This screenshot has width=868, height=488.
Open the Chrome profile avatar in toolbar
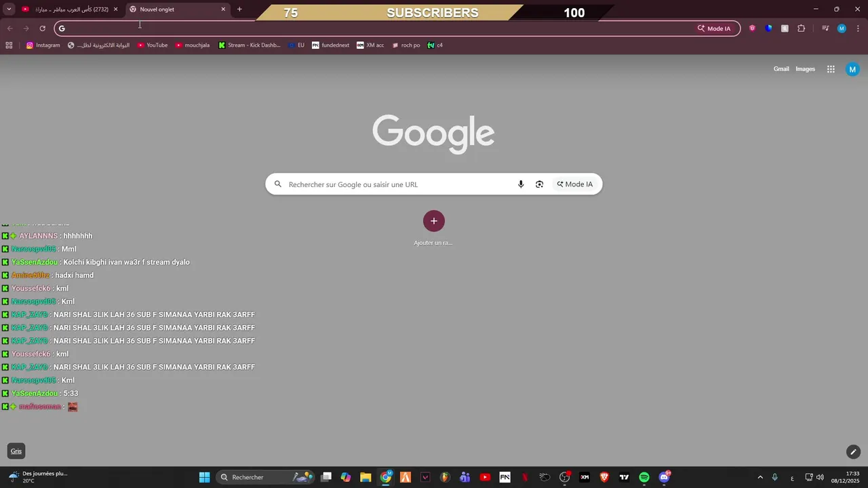pyautogui.click(x=842, y=28)
